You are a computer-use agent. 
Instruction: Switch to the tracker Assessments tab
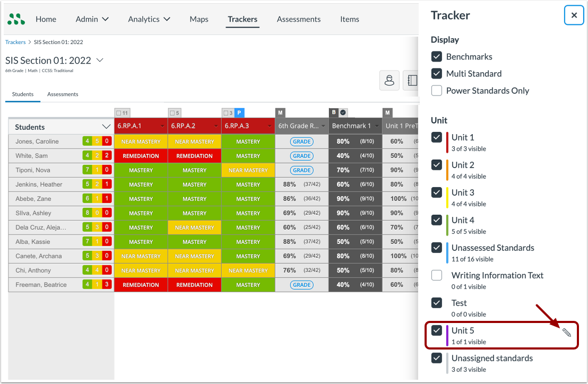pyautogui.click(x=63, y=94)
